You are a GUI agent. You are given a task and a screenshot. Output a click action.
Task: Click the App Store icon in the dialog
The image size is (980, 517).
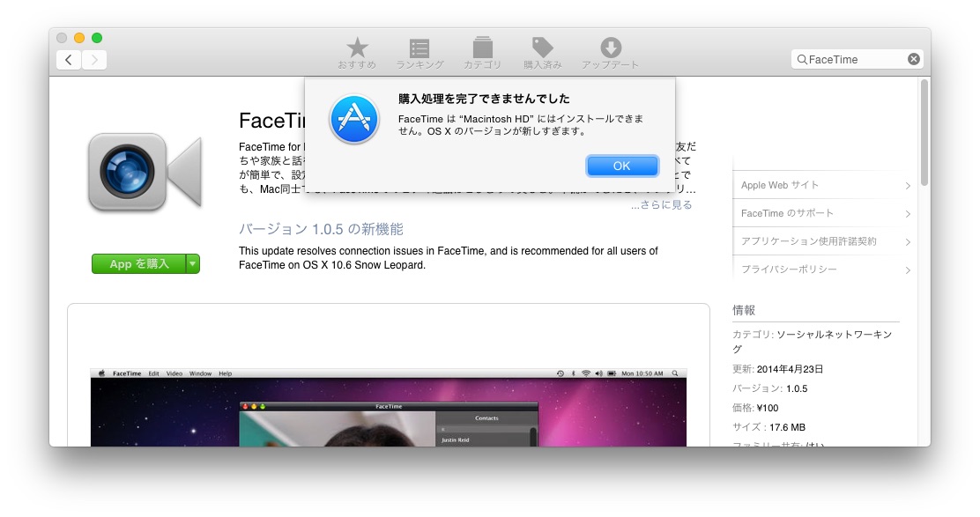354,119
